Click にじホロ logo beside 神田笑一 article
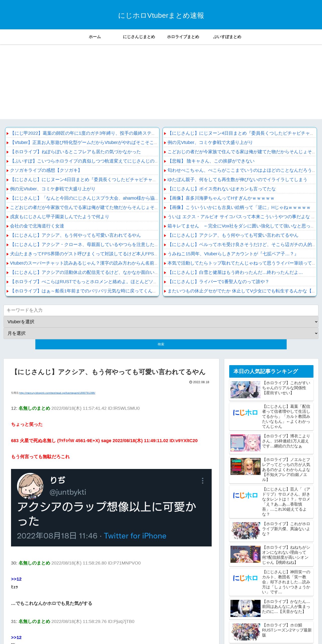Viewport: 322px width, 644px height. [x=246, y=578]
